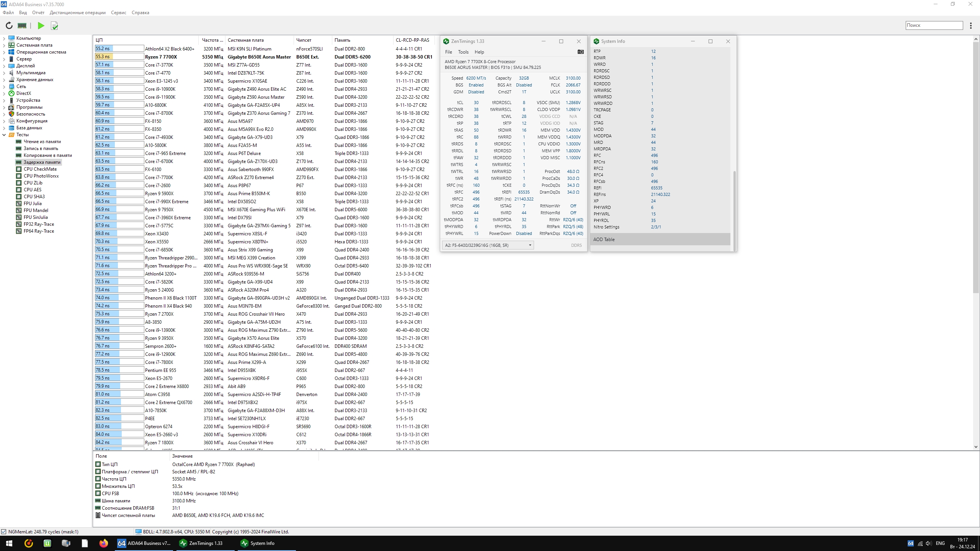The width and height of the screenshot is (980, 551).
Task: Toggle the NGMemLat status bar checkbox
Action: pos(4,531)
